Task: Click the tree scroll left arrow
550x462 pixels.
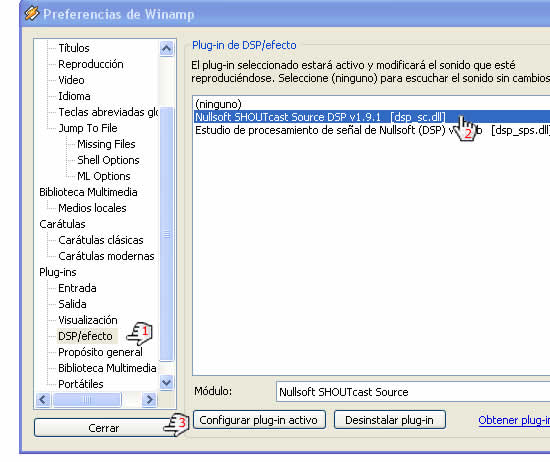Action: pos(43,400)
